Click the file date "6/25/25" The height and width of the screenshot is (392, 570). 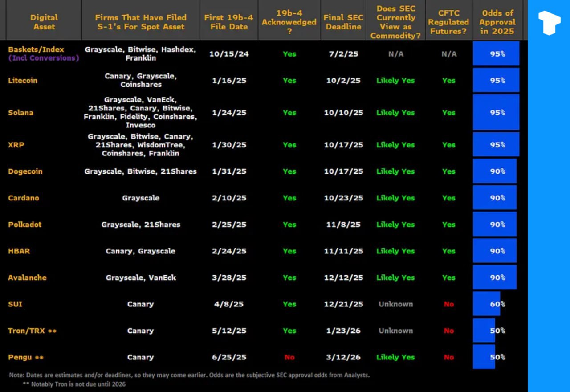(x=229, y=357)
